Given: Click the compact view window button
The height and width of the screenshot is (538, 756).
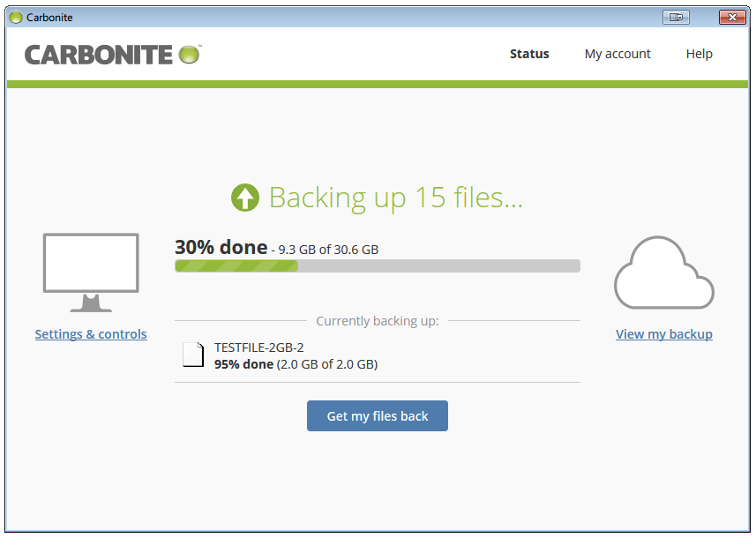Looking at the screenshot, I should [x=676, y=18].
